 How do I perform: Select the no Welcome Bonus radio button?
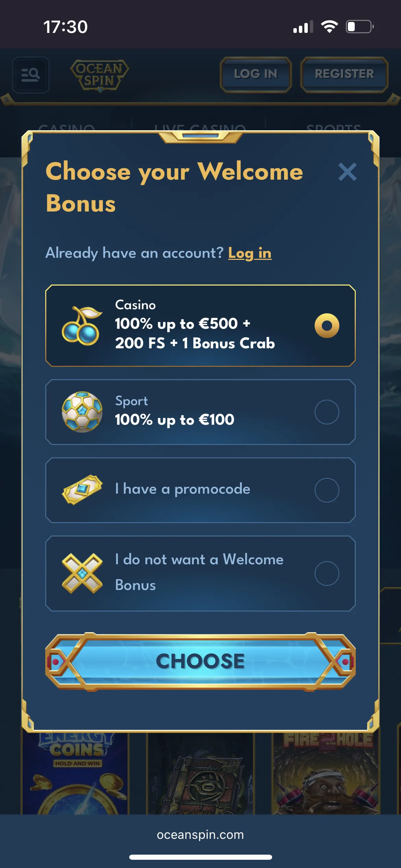(327, 573)
